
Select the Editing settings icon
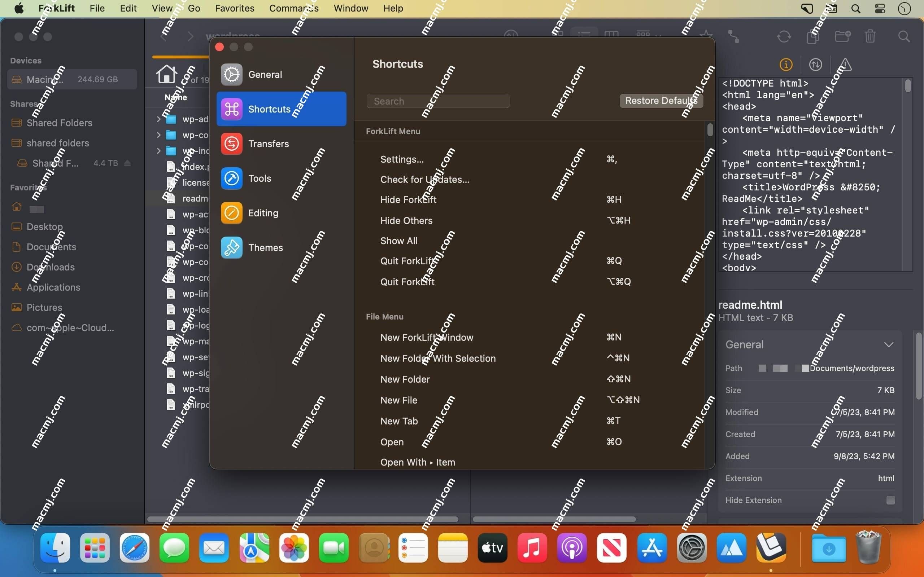231,213
